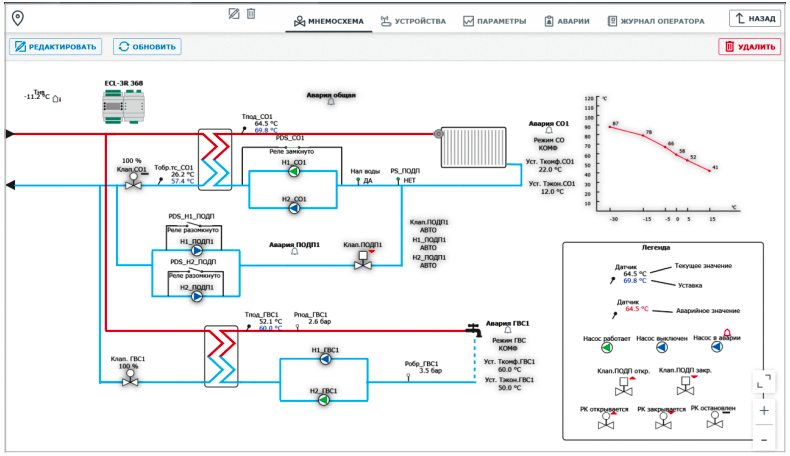This screenshot has width=790, height=456.
Task: Select the H1_CO1 pump icon
Action: (294, 171)
